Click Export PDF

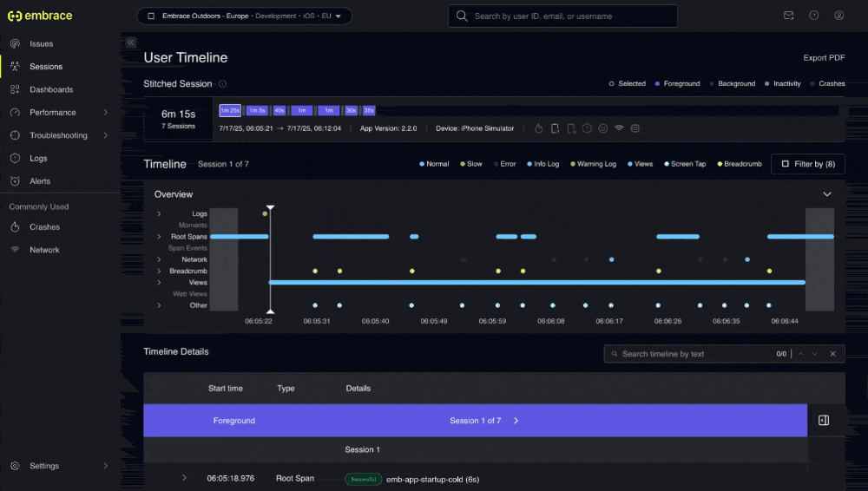[x=824, y=57]
